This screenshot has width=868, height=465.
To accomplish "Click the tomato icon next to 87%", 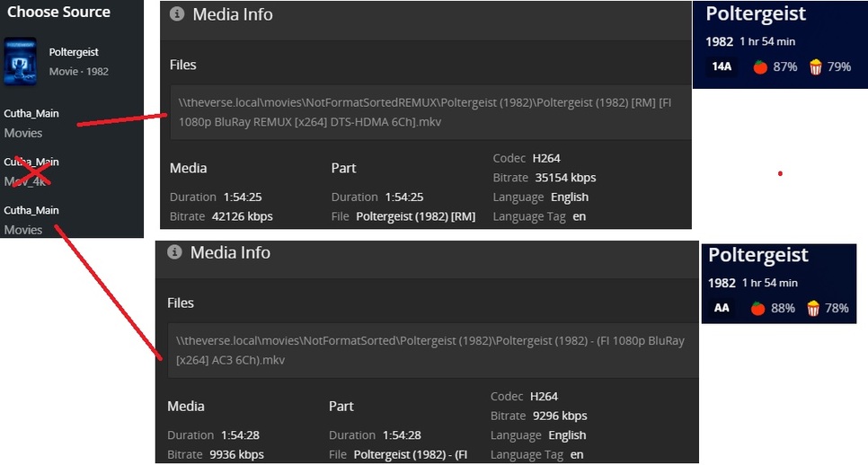I will (759, 67).
